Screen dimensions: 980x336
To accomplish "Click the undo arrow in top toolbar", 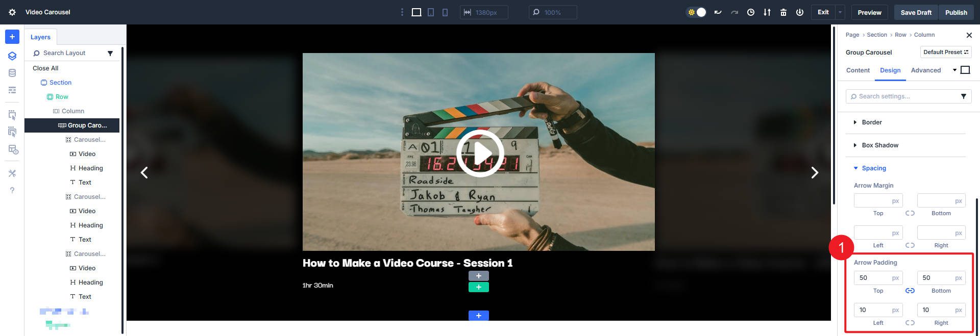I will pos(718,12).
